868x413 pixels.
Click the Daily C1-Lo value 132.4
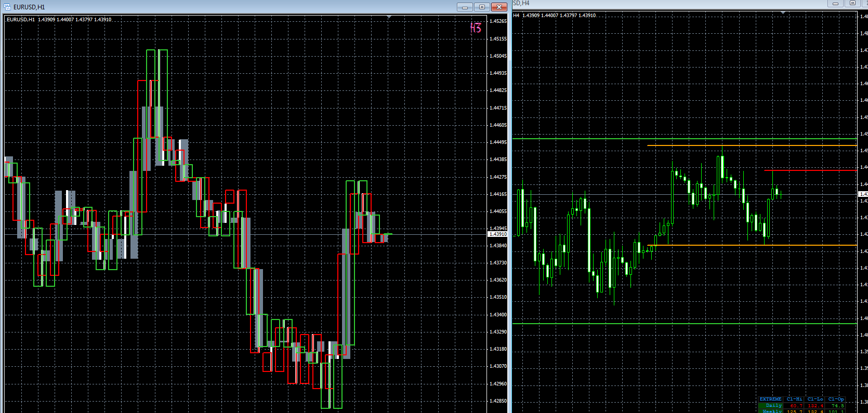[x=816, y=405]
